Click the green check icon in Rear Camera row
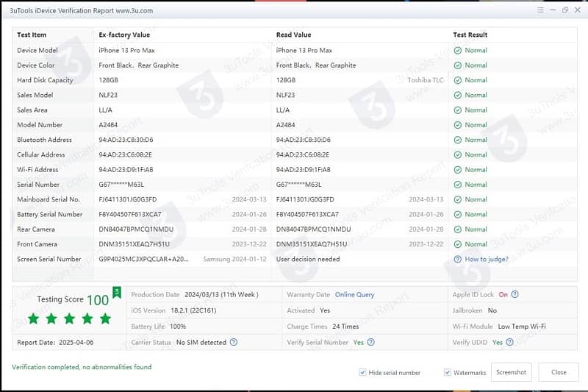This screenshot has width=588, height=392. point(458,229)
